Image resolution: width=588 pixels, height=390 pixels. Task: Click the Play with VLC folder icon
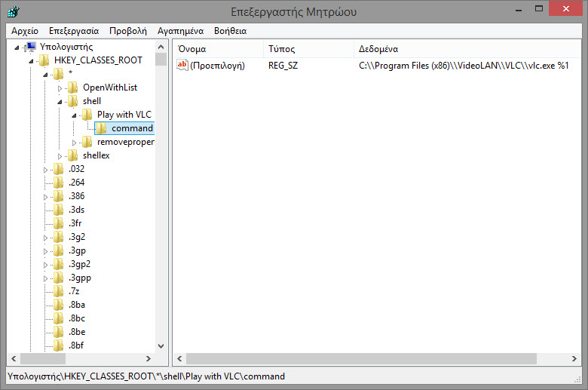87,115
